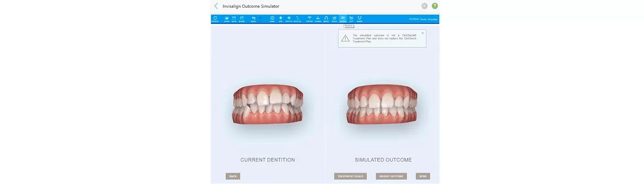The height and width of the screenshot is (184, 644).
Task: Dismiss the ClinCheck warning notice
Action: click(x=423, y=33)
